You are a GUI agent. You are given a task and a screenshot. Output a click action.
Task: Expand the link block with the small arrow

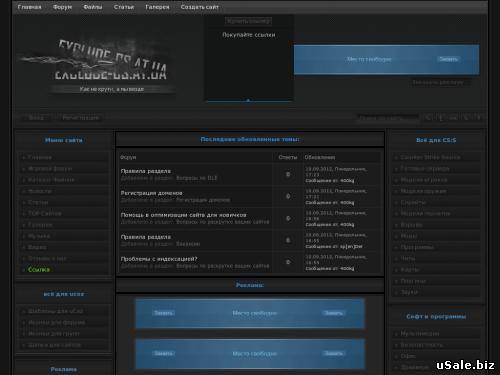pyautogui.click(x=248, y=100)
